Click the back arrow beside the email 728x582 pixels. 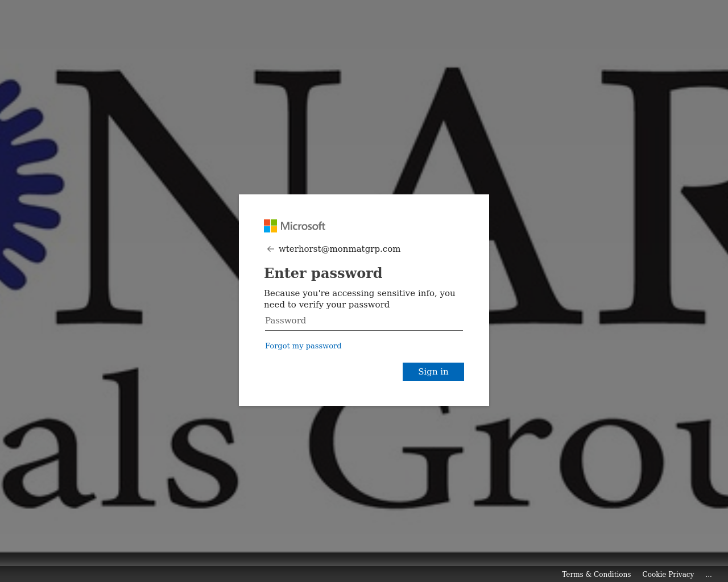271,249
